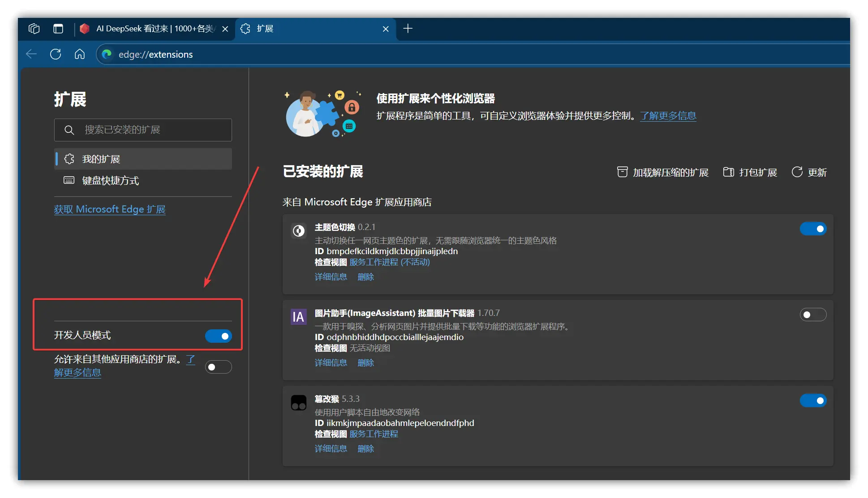Viewport: 868px width, 498px height.
Task: Click ID iikmkjmpaadaobahmlepeloendndfphd text
Action: [x=394, y=423]
